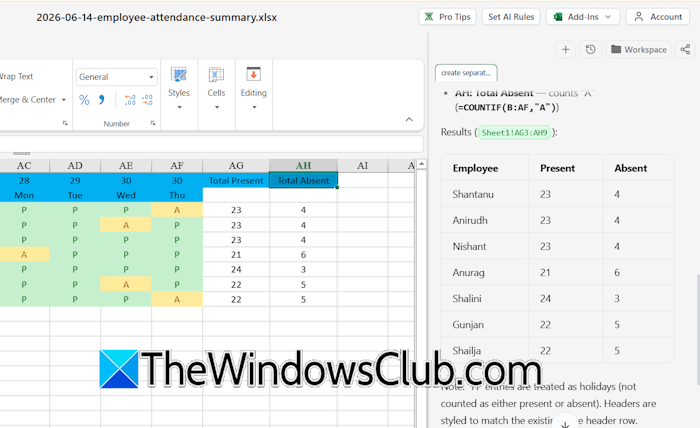Screen dimensions: 700x428
Task: Open Pro Tips
Action: (x=447, y=17)
